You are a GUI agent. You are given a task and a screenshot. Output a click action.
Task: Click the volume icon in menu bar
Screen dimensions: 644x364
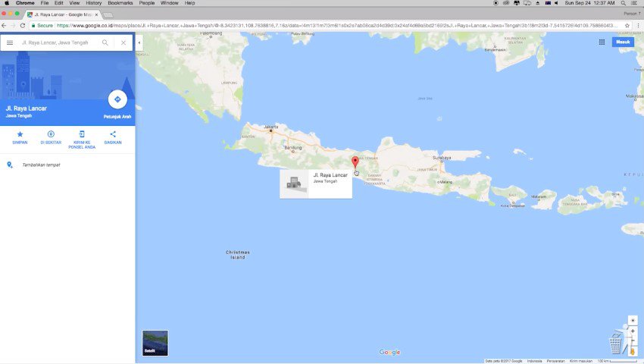pyautogui.click(x=557, y=3)
